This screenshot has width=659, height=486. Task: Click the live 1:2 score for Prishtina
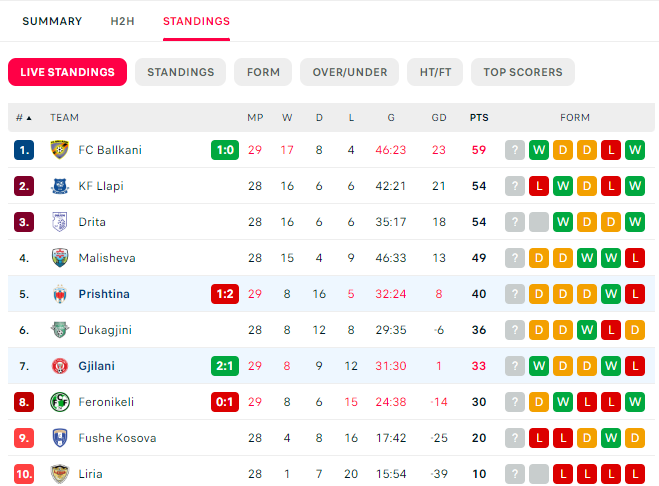[x=225, y=294]
